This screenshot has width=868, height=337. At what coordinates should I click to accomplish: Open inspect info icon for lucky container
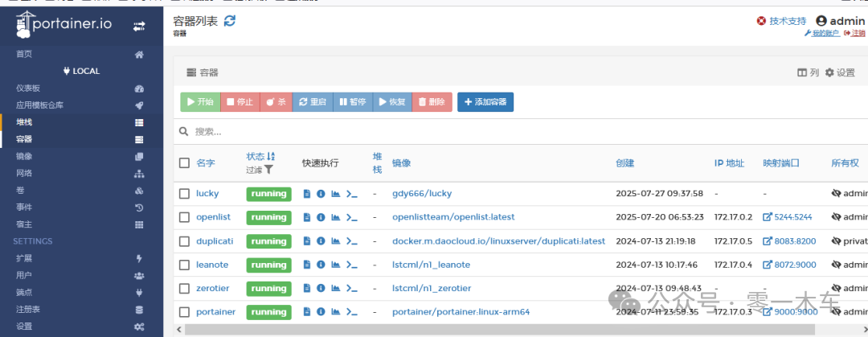[321, 194]
